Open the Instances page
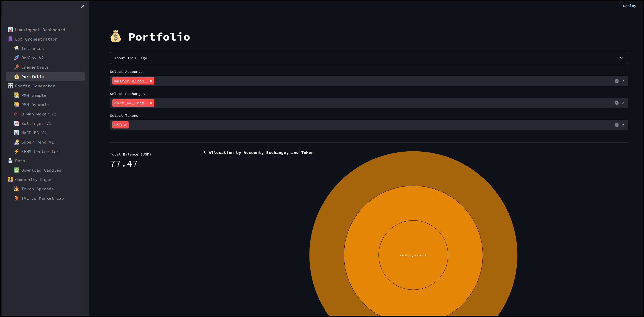644x317 pixels. [33, 48]
